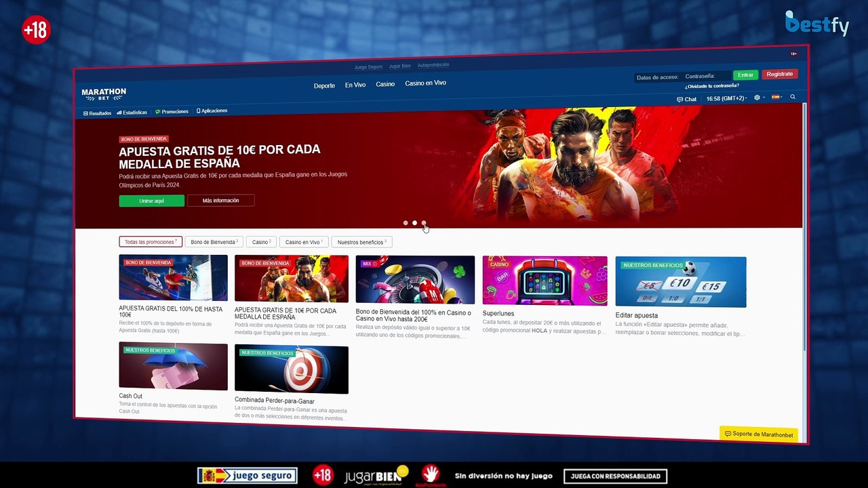
Task: Change language with the Spanish flag dropdown
Action: coord(776,98)
